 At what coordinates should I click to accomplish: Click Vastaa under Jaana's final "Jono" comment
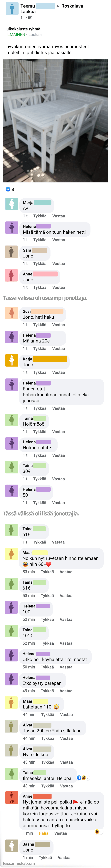(64, 857)
